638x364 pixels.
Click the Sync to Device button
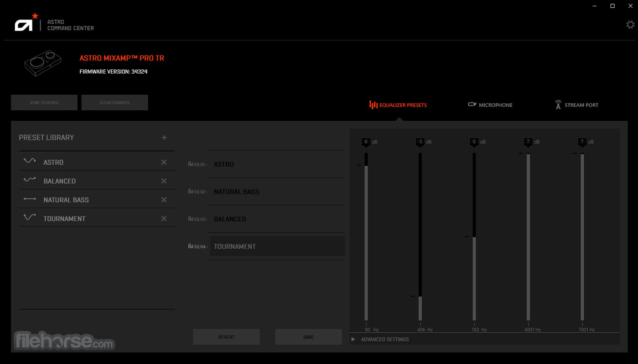[x=44, y=103]
